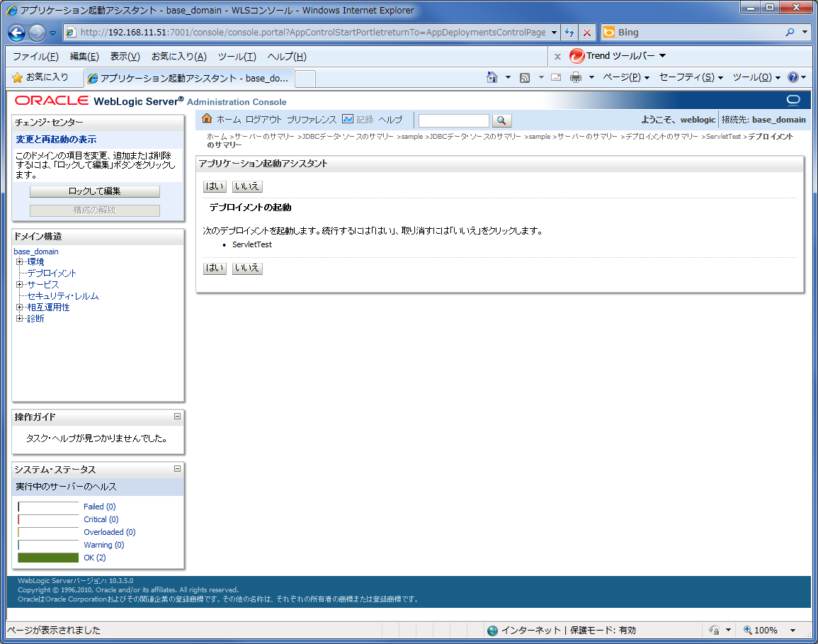This screenshot has height=644, width=818.
Task: Open the Trend toolbar dropdown arrow
Action: (662, 56)
